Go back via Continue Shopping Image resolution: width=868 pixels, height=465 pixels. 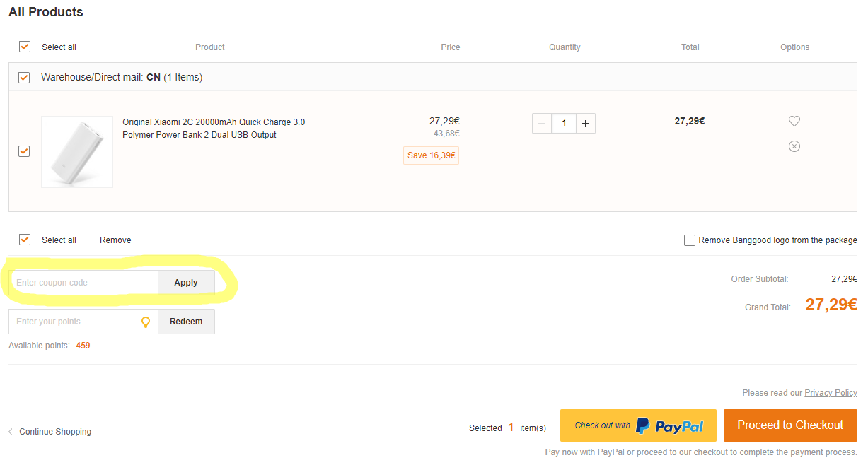coord(54,432)
